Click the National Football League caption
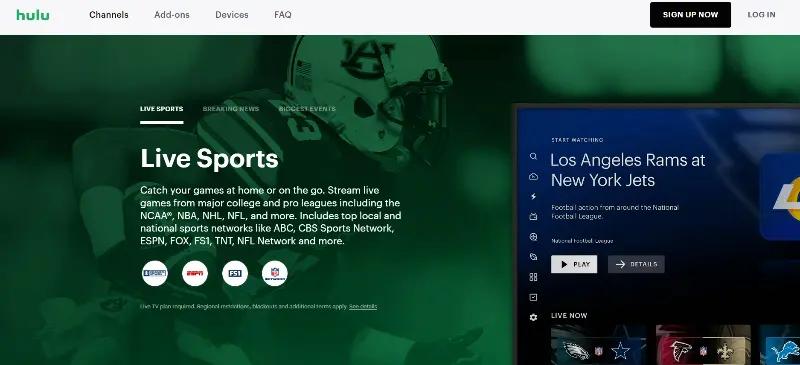The image size is (800, 365). pos(582,241)
